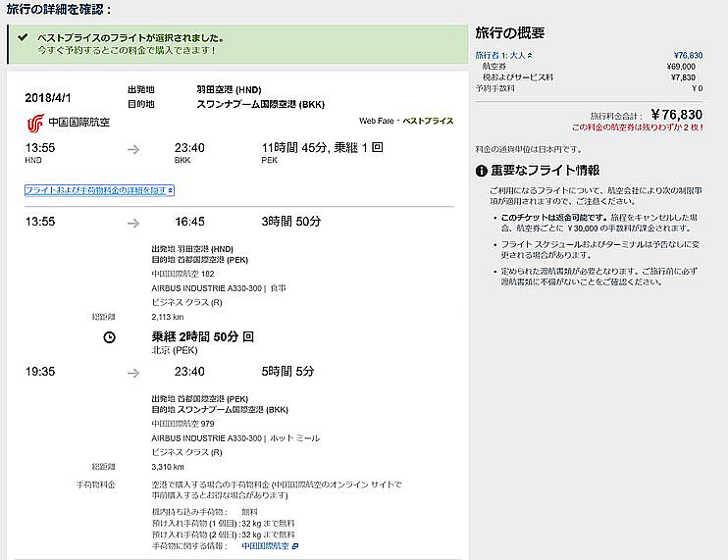Screen dimensions: 728x560
Task: Click the total fare ¥76,830 in bold
Action: (x=676, y=115)
